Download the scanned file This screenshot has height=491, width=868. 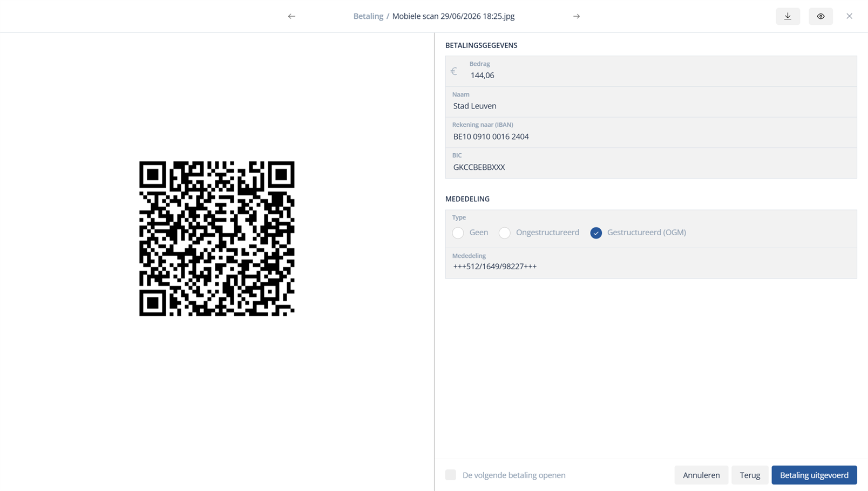point(788,16)
